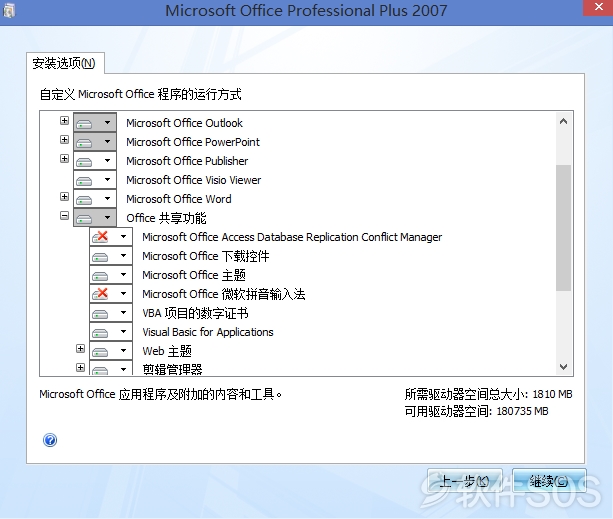The width and height of the screenshot is (613, 519).
Task: Click the feature tree scrollbar thumb
Action: 563,228
